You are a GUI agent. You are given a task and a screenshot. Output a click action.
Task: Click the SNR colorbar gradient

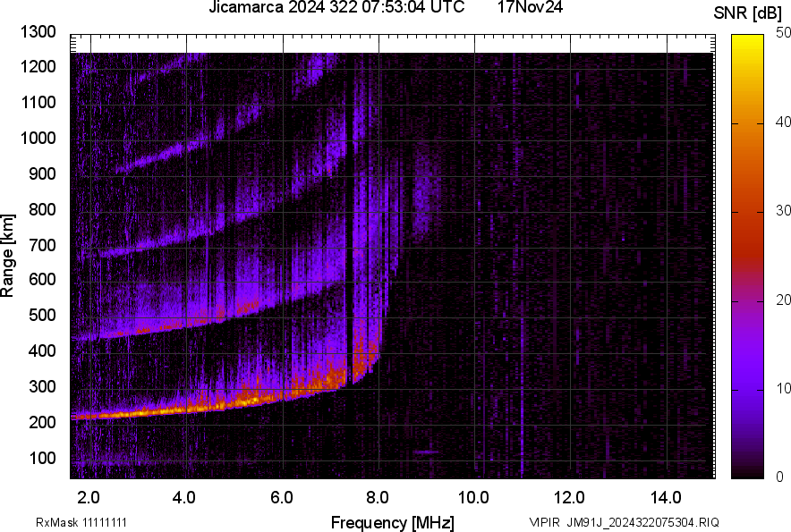(747, 257)
